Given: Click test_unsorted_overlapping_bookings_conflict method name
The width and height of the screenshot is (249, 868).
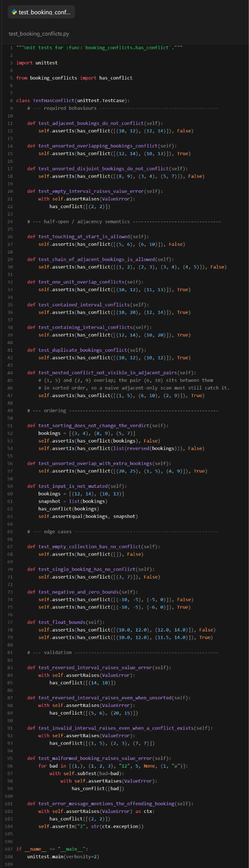Looking at the screenshot, I should [x=98, y=146].
